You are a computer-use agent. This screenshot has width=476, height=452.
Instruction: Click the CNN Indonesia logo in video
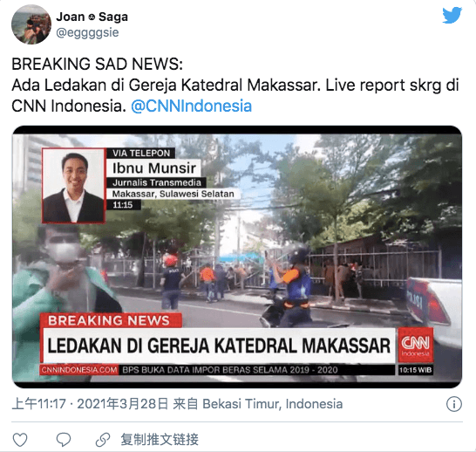point(415,345)
